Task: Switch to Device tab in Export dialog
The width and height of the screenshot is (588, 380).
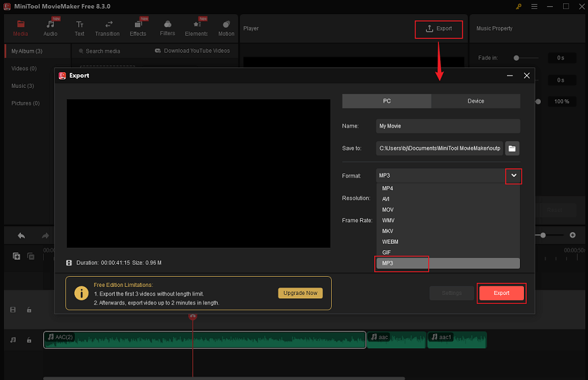Action: (475, 101)
